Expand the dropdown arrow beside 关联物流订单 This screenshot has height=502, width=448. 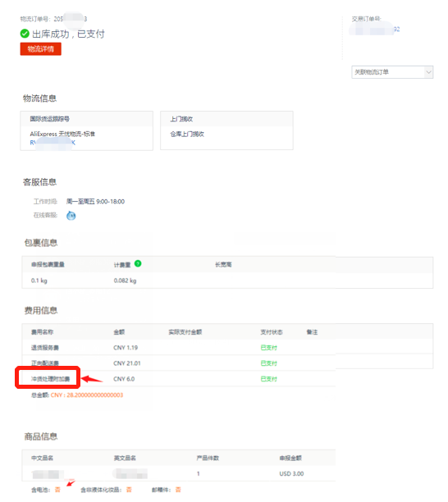click(428, 72)
